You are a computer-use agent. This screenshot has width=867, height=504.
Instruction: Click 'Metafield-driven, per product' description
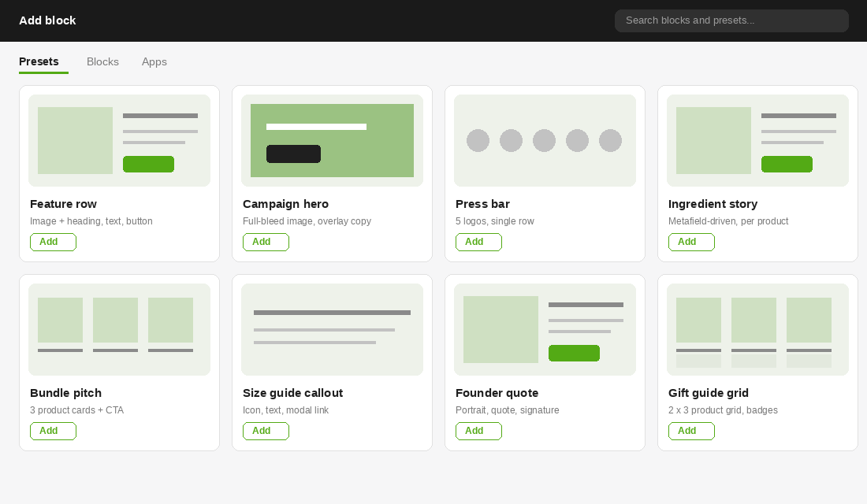click(x=728, y=221)
